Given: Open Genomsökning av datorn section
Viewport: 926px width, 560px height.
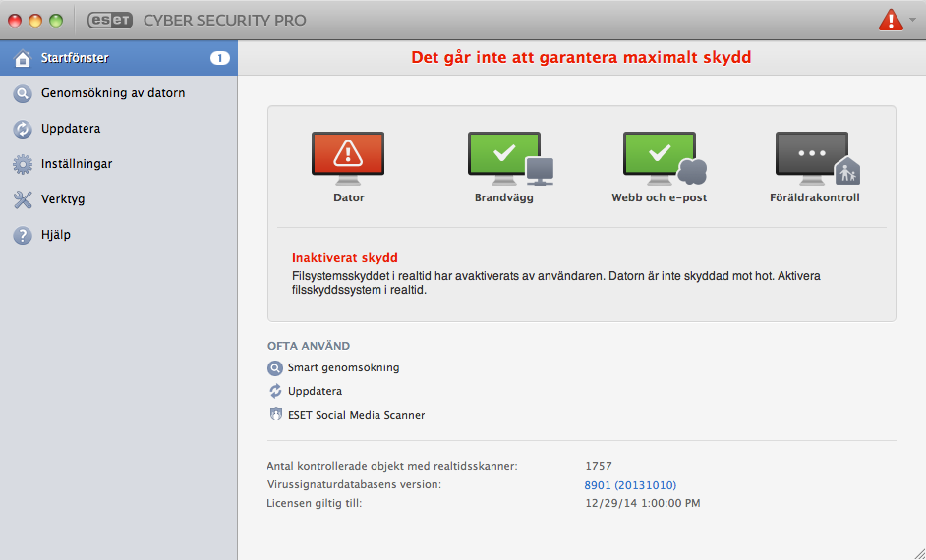Looking at the screenshot, I should click(119, 93).
